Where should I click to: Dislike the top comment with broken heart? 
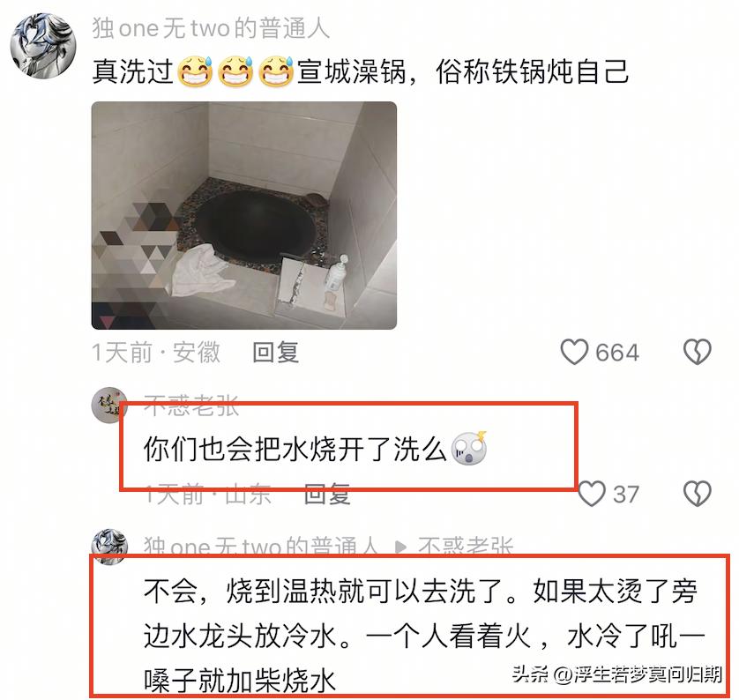(x=697, y=352)
